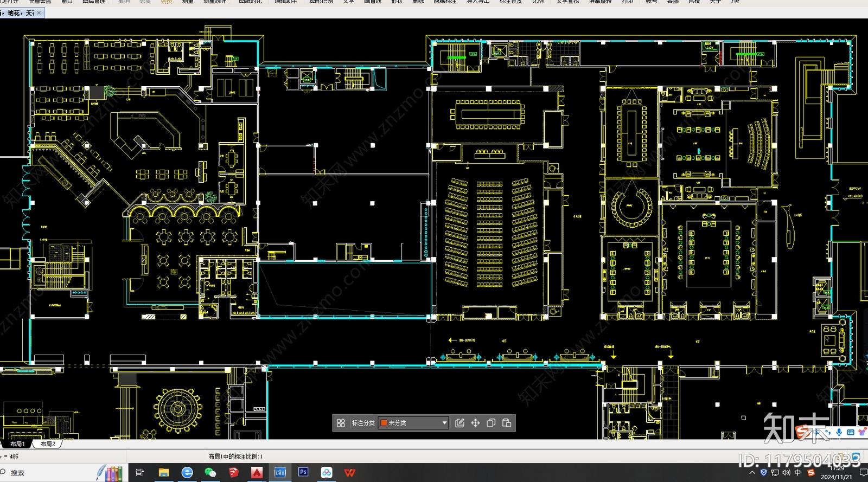Image resolution: width=868 pixels, height=482 pixels.
Task: Click the 形状 shapes toolbar item
Action: pos(397,2)
